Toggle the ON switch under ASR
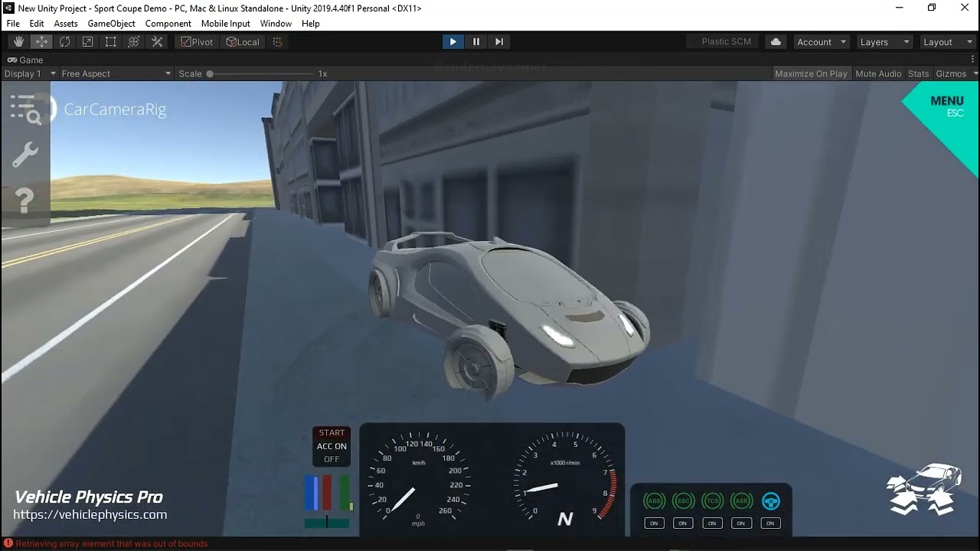This screenshot has height=551, width=980. [x=741, y=523]
